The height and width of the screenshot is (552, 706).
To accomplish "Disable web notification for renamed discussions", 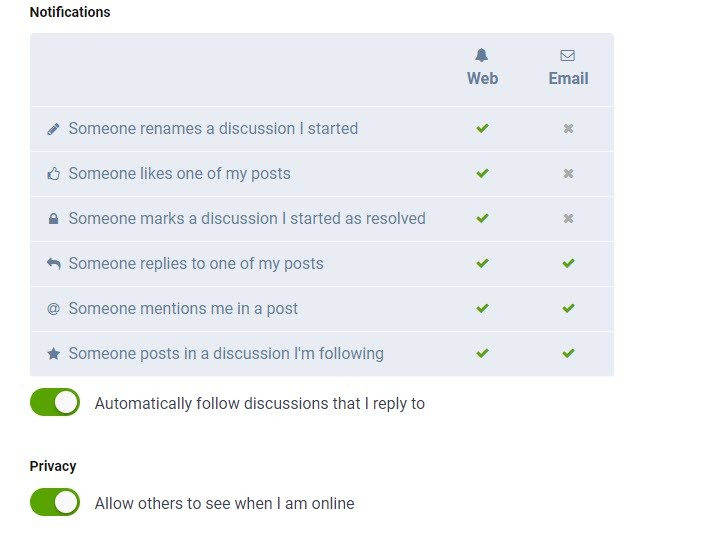I will tap(482, 129).
